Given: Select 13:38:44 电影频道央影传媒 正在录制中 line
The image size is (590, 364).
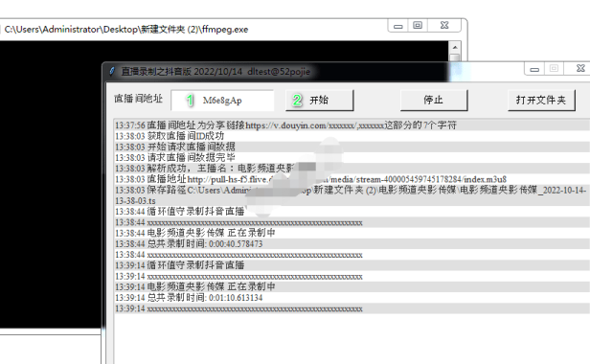Looking at the screenshot, I should point(352,233).
